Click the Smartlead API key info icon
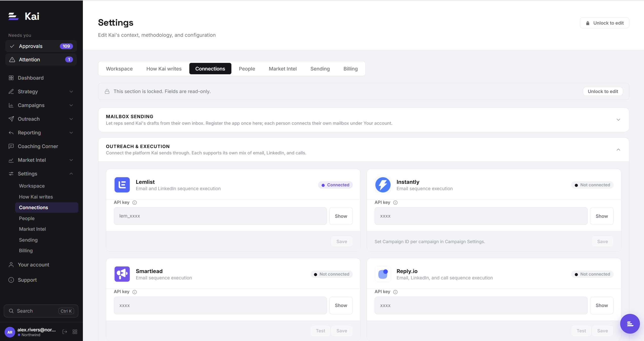The width and height of the screenshot is (644, 341). 135,292
